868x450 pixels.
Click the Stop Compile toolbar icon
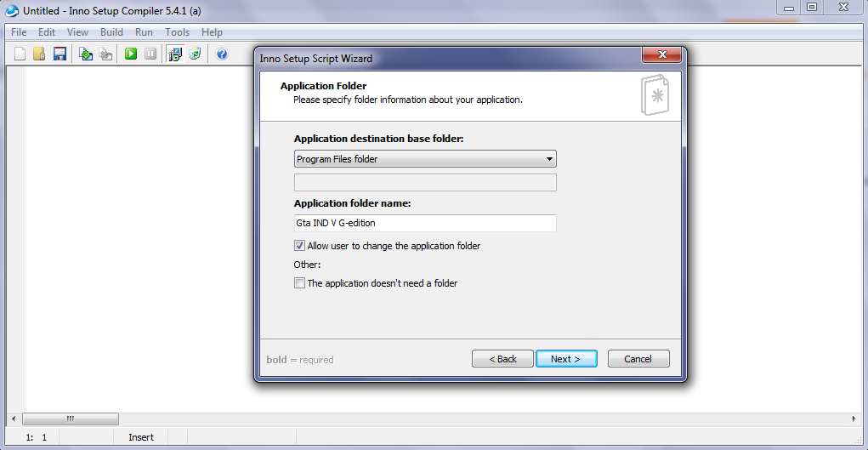[105, 54]
